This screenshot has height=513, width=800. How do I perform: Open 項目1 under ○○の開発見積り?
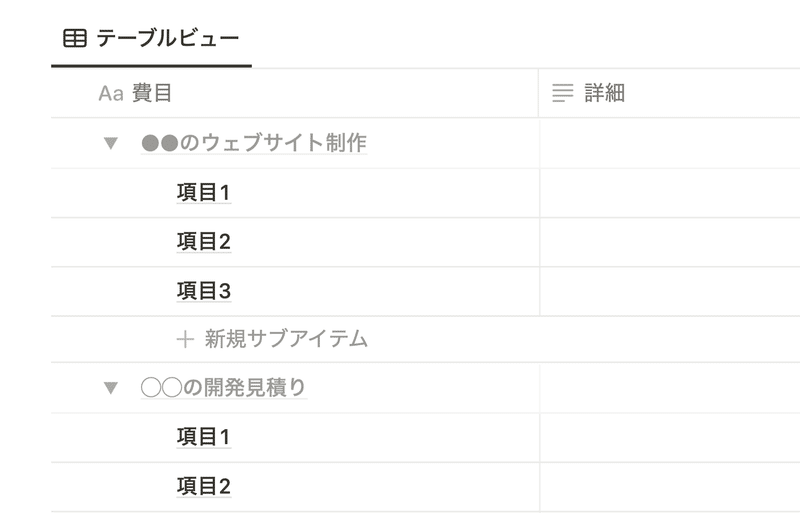tap(204, 437)
